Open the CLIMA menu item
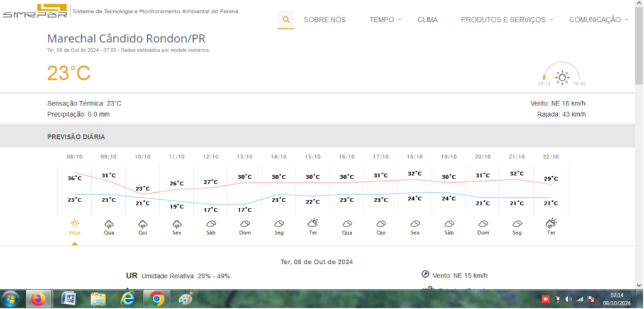 coord(428,19)
